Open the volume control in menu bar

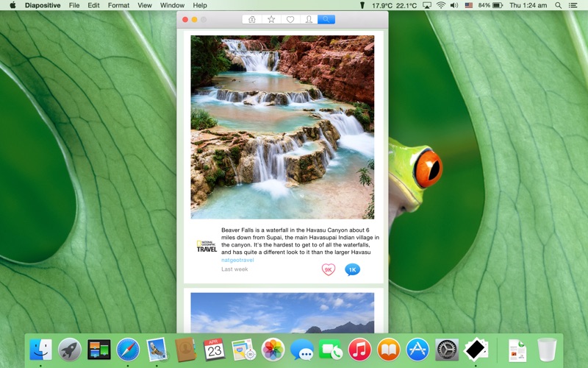454,5
